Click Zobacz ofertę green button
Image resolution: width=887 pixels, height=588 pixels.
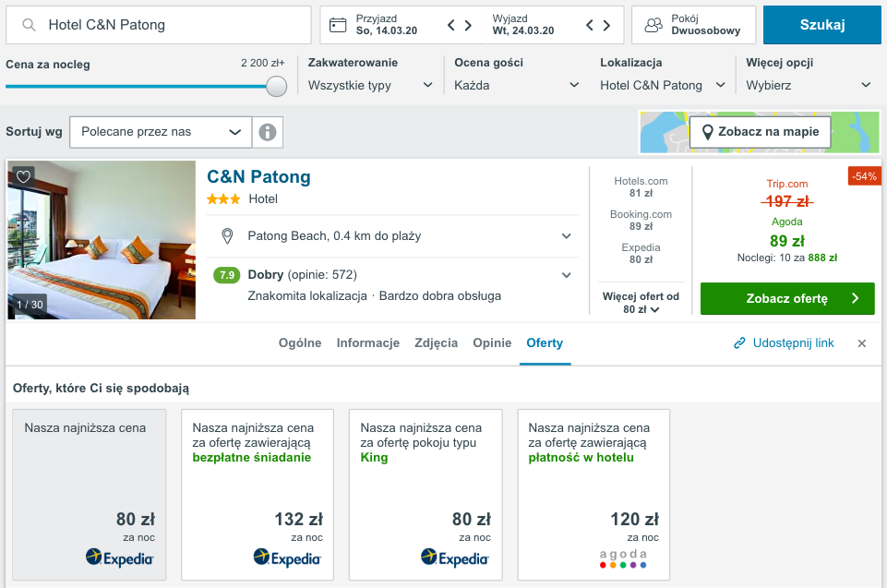787,298
